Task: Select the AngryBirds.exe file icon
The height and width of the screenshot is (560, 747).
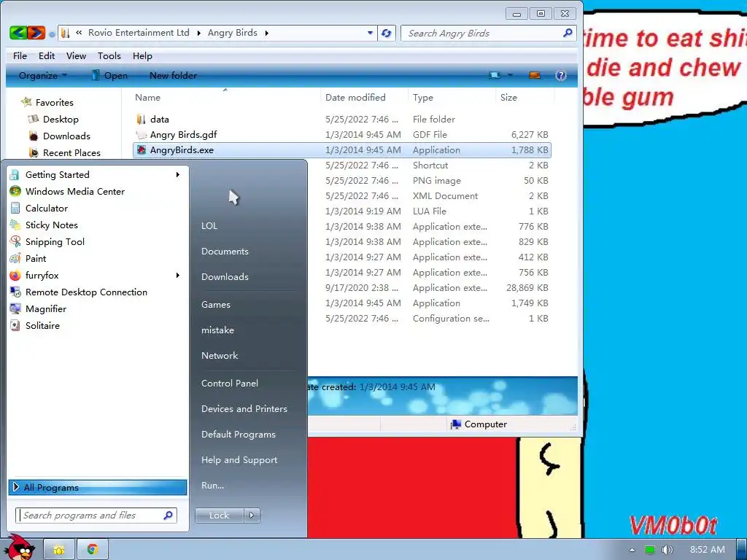Action: (x=141, y=150)
